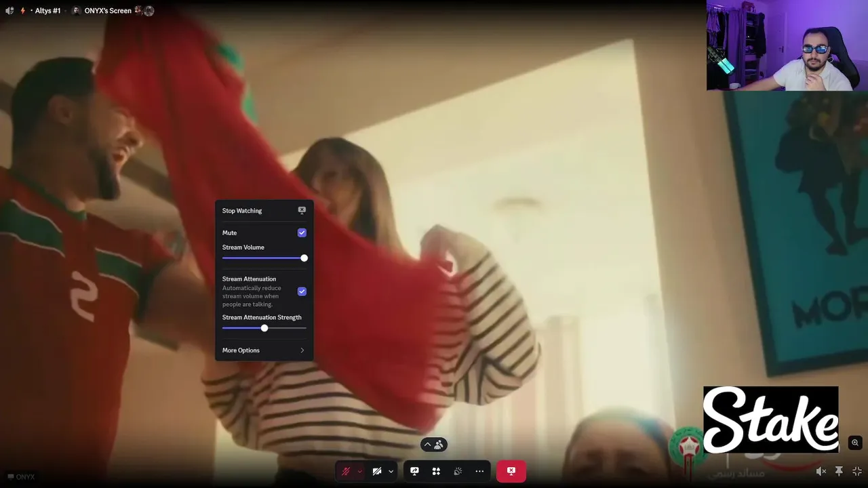Toggle the Stream Attenuation checkbox
The height and width of the screenshot is (488, 868).
pyautogui.click(x=302, y=291)
